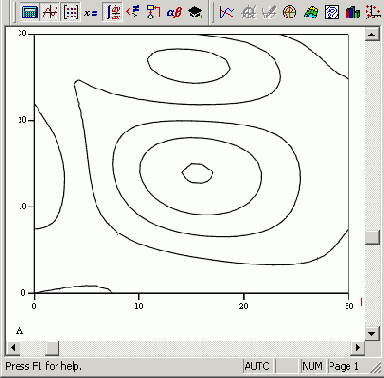This screenshot has height=378, width=384.
Task: Open the Symbolic keyword toolbar (graduation cap)
Action: click(195, 12)
